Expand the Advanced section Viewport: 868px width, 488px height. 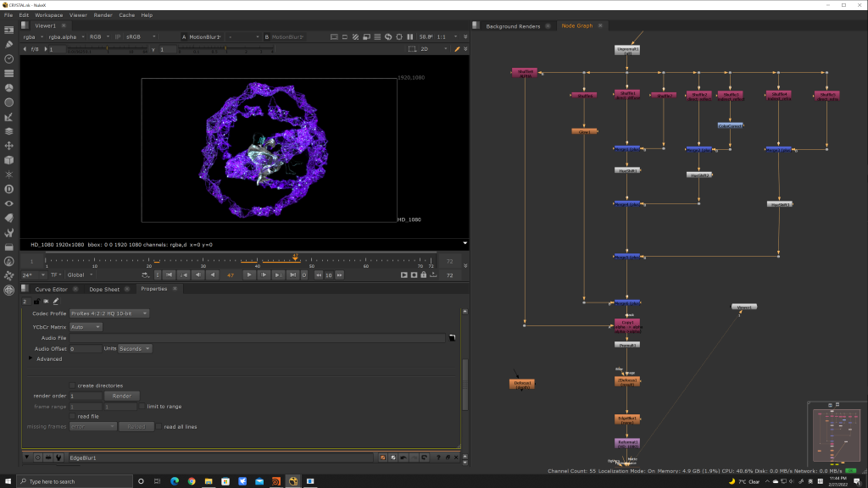[31, 358]
